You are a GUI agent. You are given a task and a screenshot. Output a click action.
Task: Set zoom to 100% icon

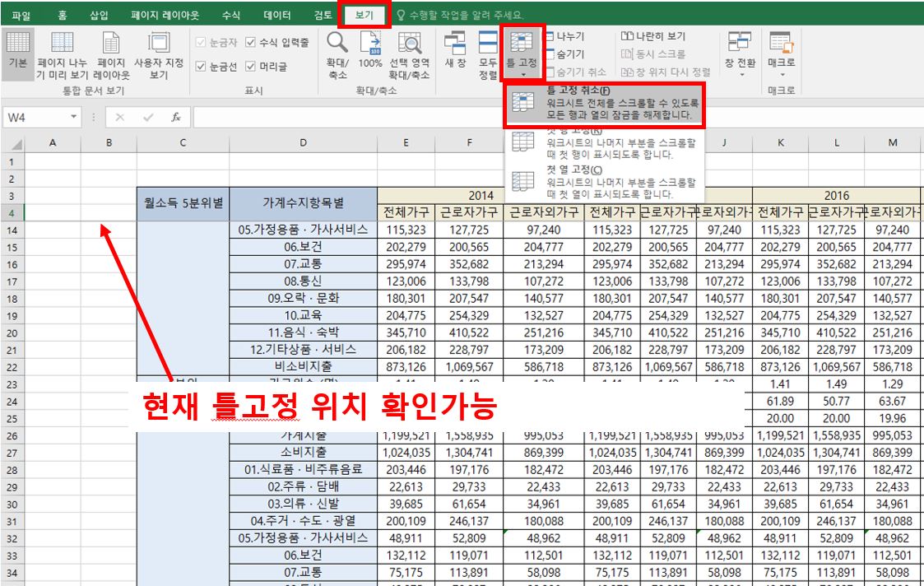pos(370,43)
